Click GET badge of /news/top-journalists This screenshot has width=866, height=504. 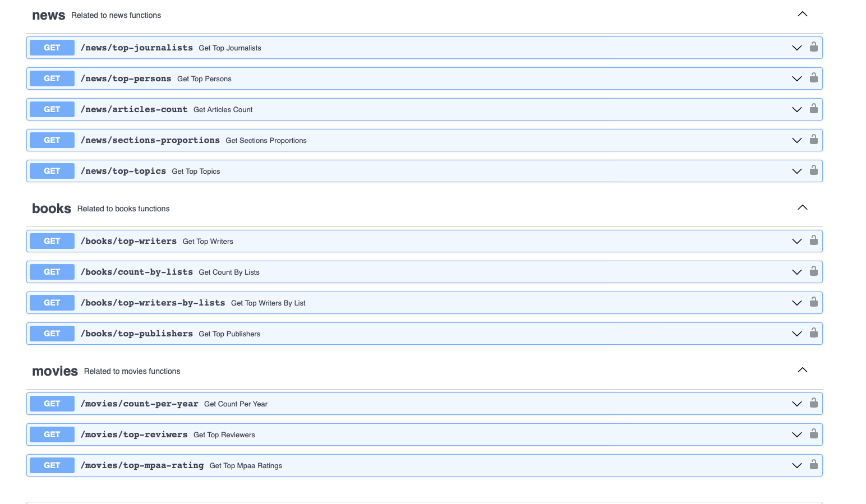coord(52,48)
